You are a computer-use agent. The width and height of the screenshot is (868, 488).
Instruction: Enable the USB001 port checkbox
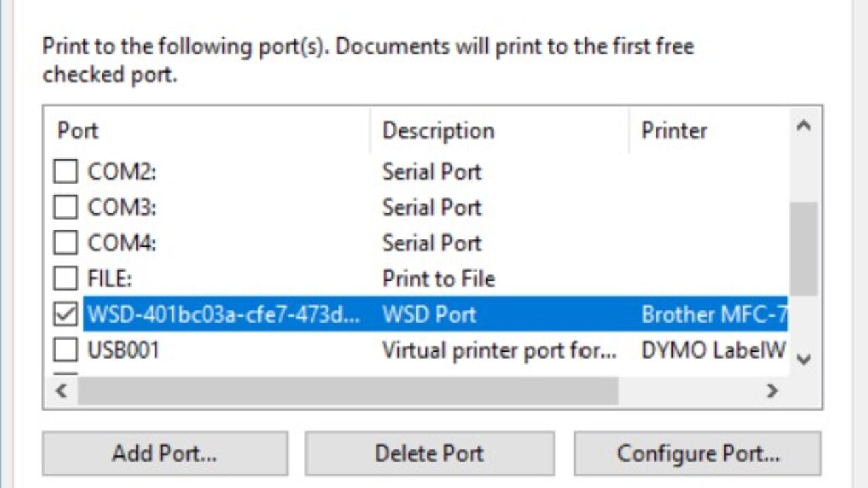click(x=65, y=350)
